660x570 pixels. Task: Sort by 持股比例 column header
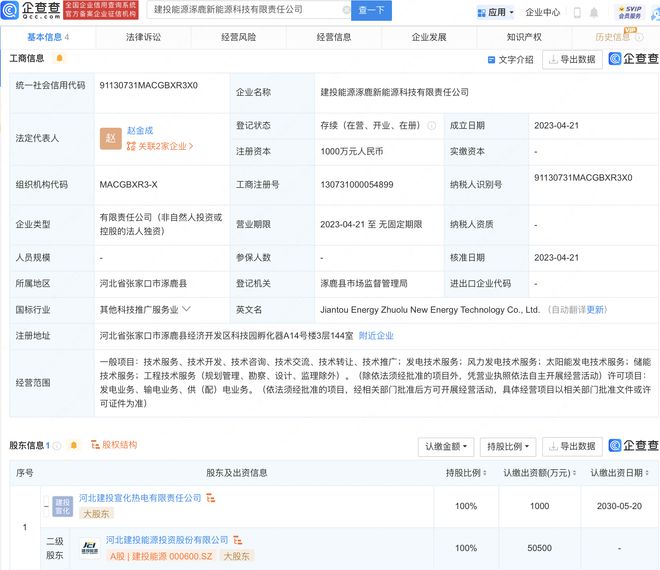point(466,473)
